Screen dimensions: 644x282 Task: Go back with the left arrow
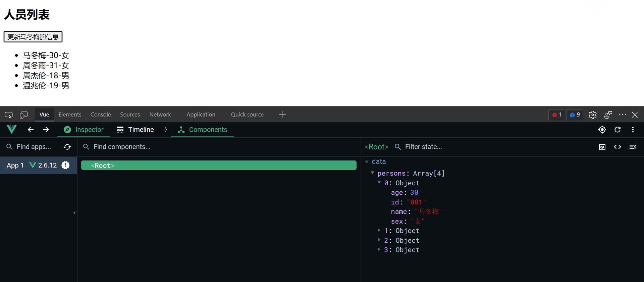[x=31, y=130]
